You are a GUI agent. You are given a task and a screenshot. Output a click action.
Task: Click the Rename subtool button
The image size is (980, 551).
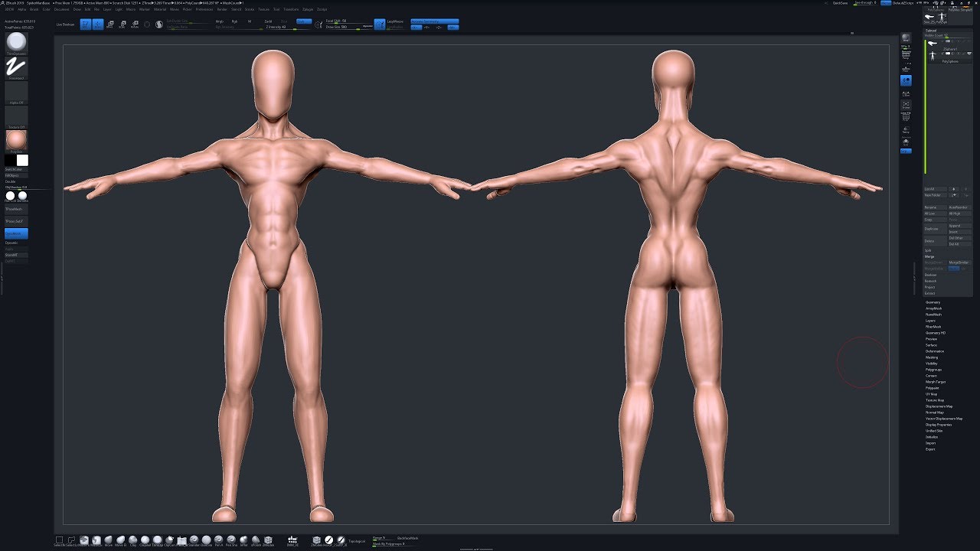[x=935, y=207]
